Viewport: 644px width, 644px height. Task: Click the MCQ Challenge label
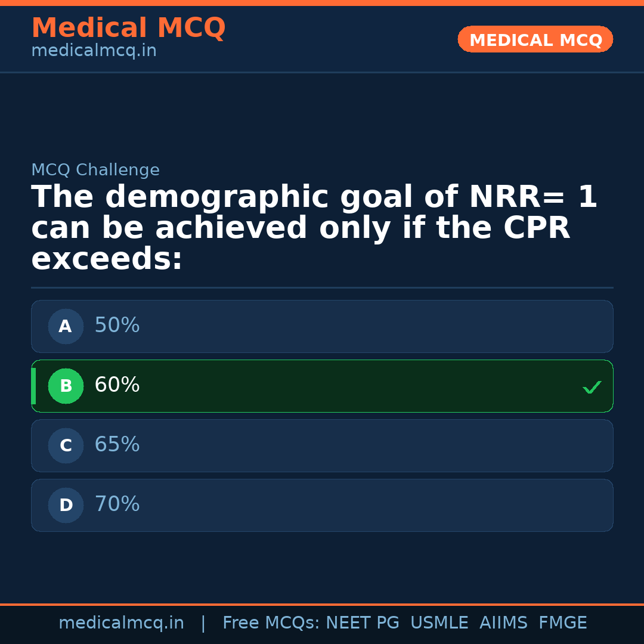[95, 171]
